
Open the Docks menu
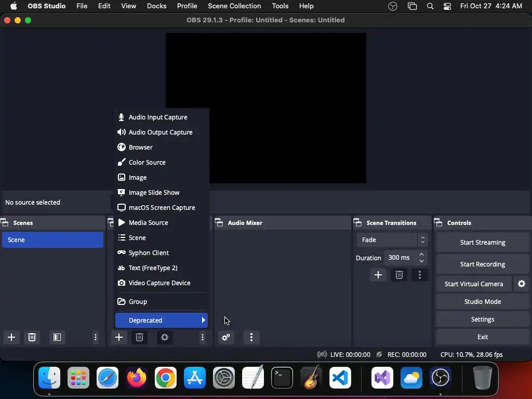(x=156, y=6)
